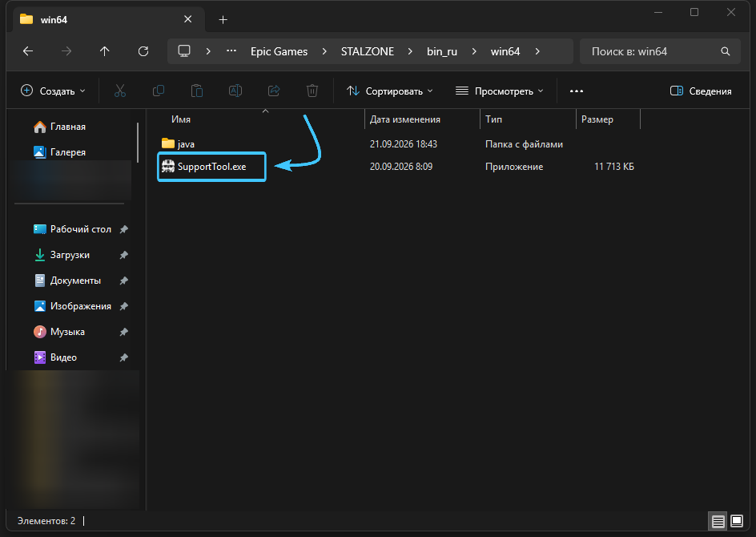Switch to details list view in status bar
Viewport: 756px width, 537px height.
coord(718,521)
